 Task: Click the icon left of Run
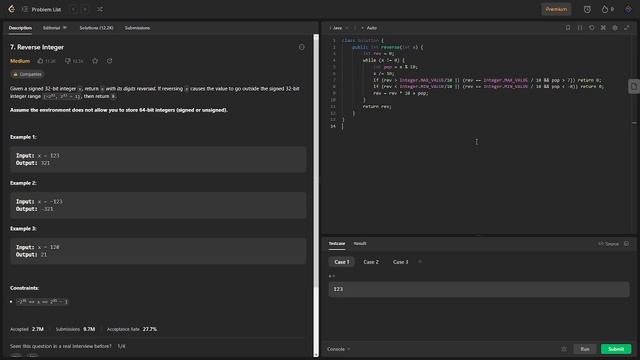point(564,349)
